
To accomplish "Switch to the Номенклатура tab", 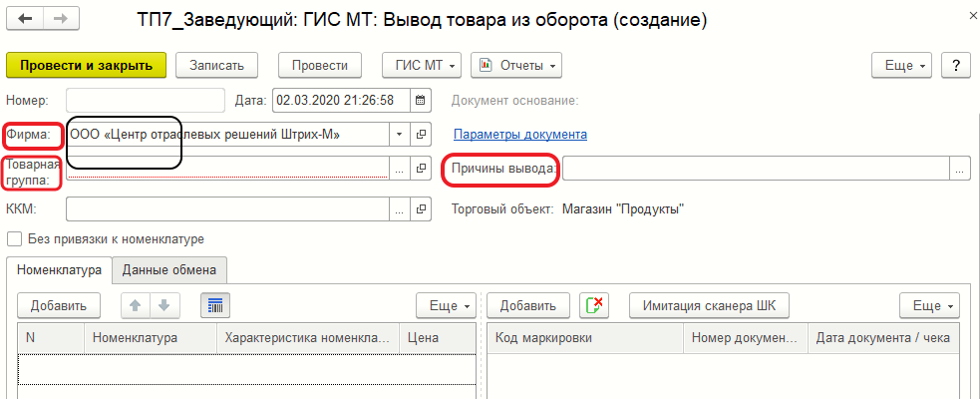I will tap(60, 270).
